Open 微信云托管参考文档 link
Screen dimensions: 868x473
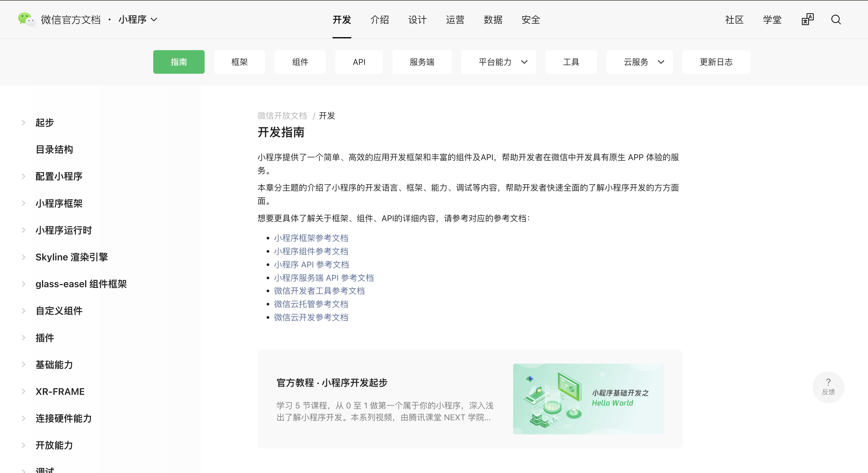coord(311,304)
